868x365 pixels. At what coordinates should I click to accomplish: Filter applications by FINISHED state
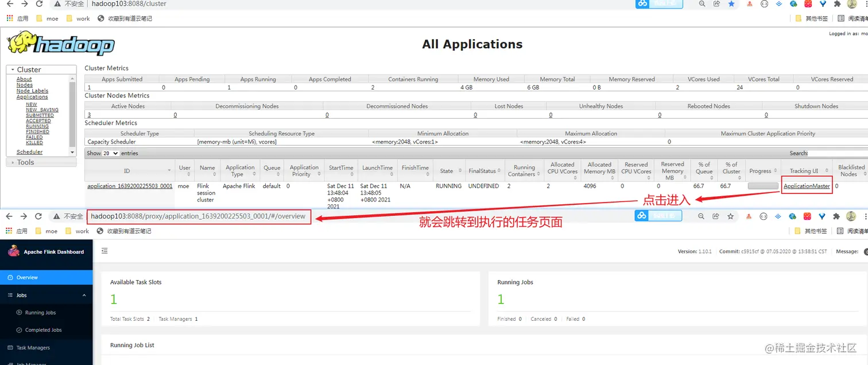coord(37,132)
